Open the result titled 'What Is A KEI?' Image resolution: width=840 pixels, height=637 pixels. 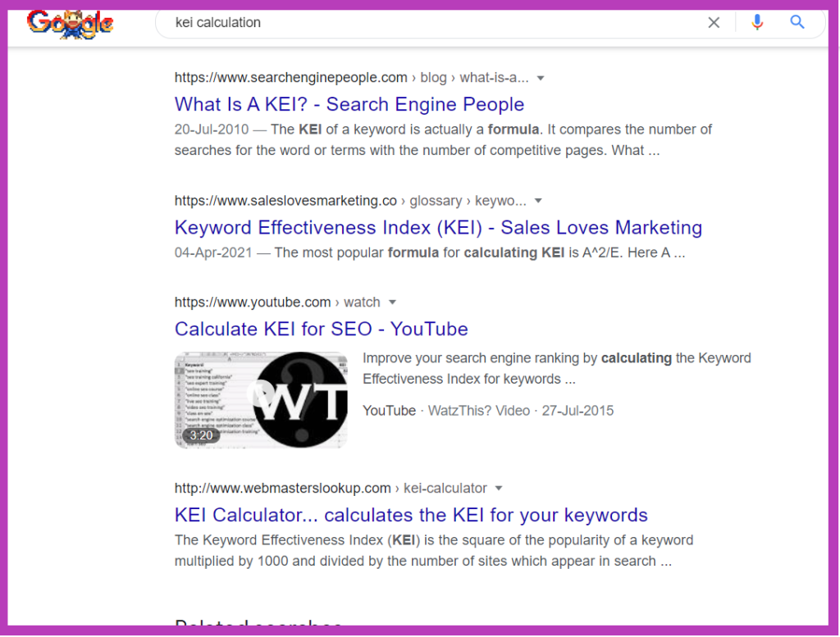[x=349, y=104]
